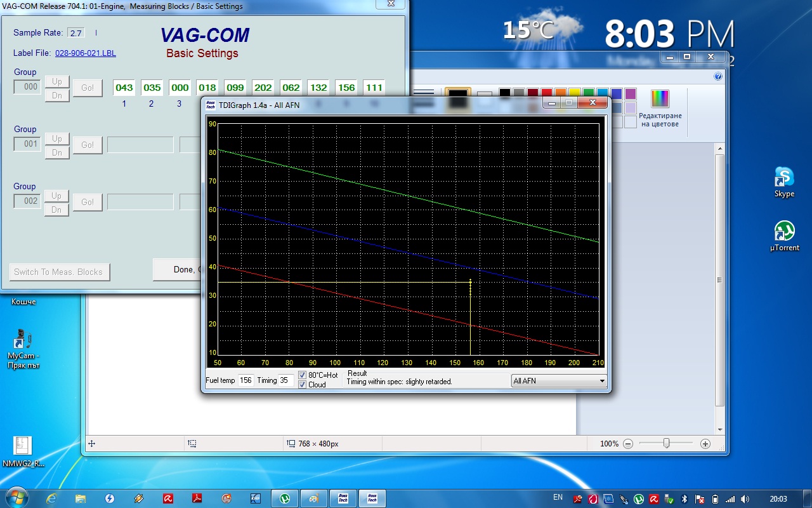The height and width of the screenshot is (508, 812).
Task: Click the Paint zoom in plus icon
Action: pyautogui.click(x=705, y=444)
